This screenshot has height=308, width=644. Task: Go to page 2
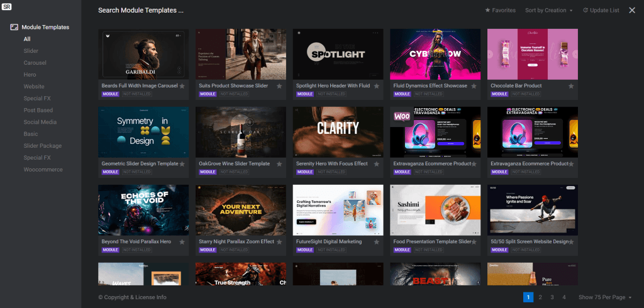(x=540, y=297)
